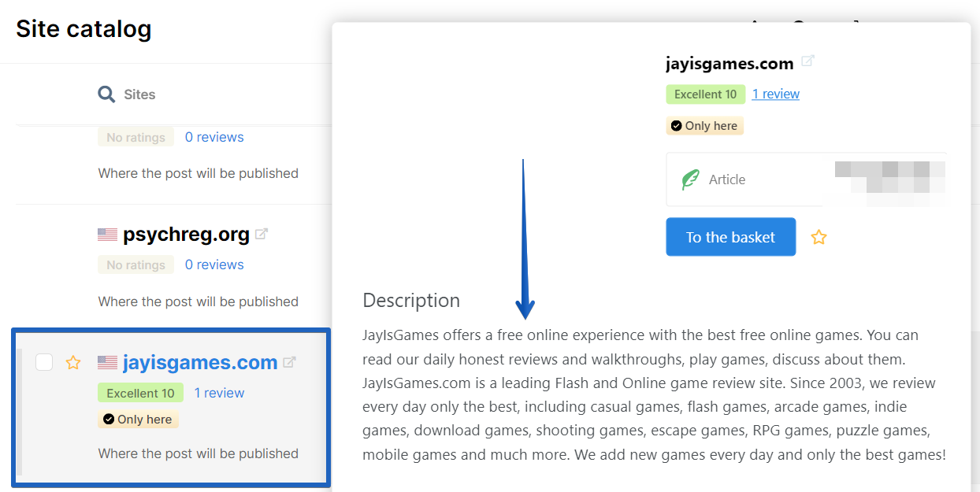
Task: Select the Article placement option
Action: (x=806, y=179)
